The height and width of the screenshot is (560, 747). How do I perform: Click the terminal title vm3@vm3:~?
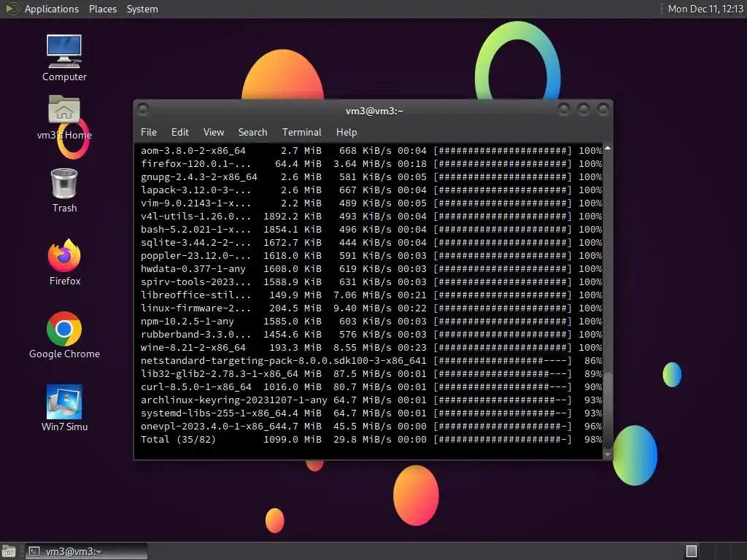[x=374, y=111]
